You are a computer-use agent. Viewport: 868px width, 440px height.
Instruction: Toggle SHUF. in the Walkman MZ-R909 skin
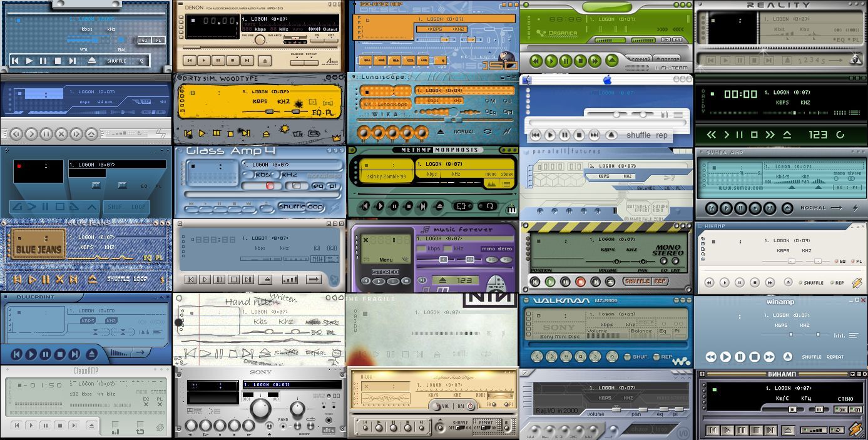pos(636,357)
